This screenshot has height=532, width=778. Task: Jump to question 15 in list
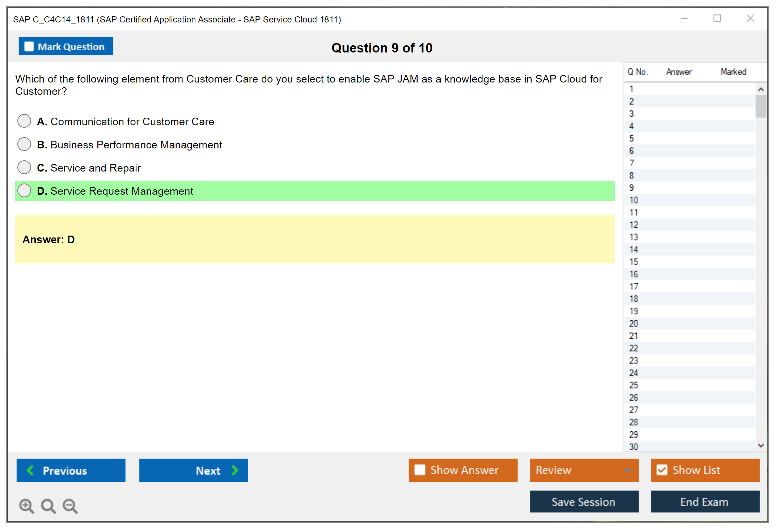coord(634,262)
